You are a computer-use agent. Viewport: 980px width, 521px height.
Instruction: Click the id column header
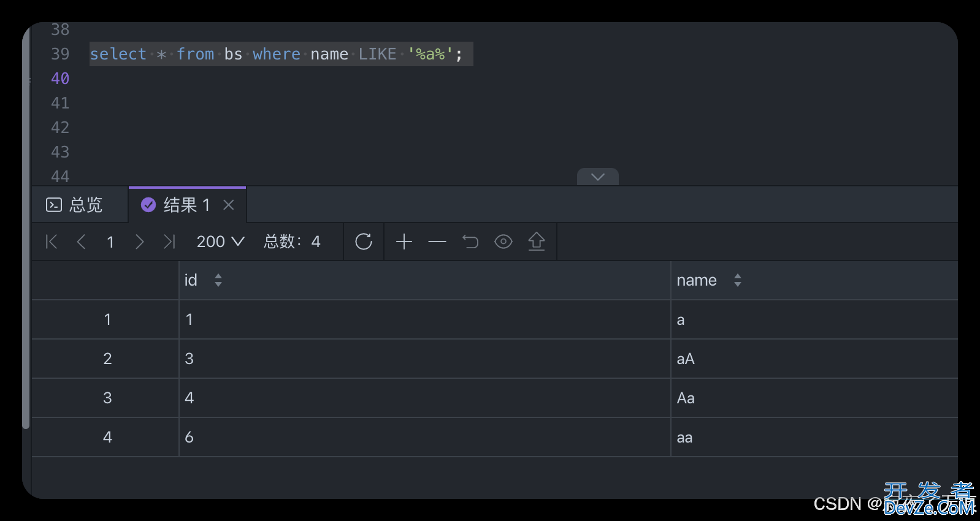tap(424, 280)
